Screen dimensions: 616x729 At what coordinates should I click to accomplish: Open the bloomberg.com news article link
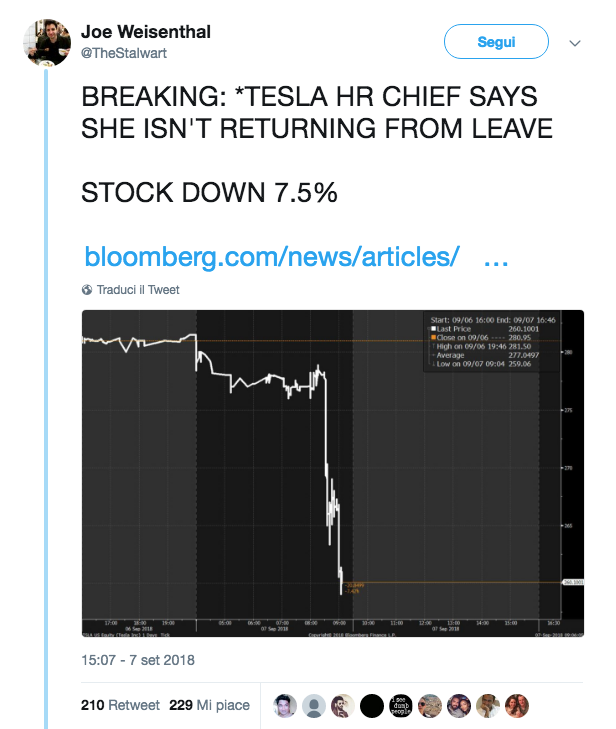pos(272,257)
